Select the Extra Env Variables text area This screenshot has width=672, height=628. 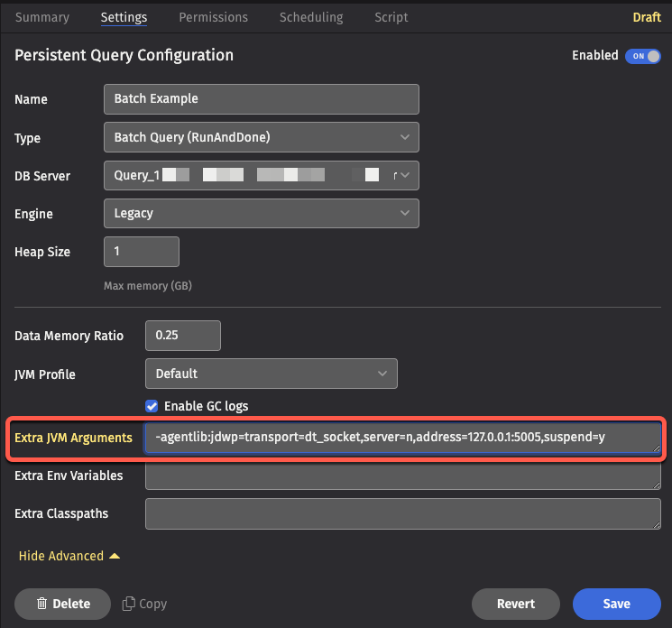[x=402, y=476]
